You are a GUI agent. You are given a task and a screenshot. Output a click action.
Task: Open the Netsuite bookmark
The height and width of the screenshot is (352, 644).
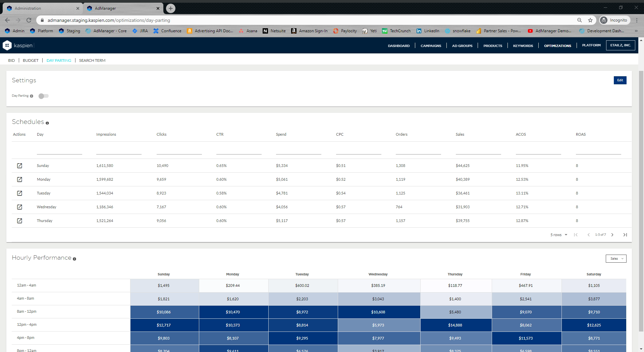(x=274, y=31)
